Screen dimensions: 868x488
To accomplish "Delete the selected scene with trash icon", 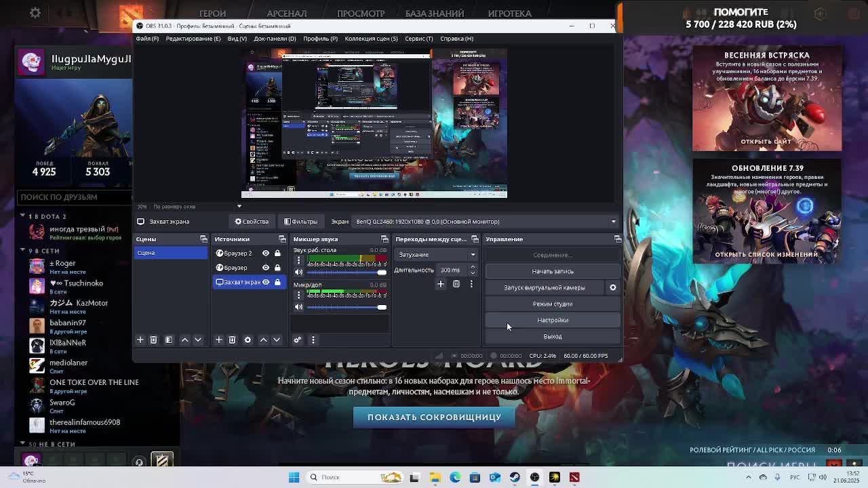I will click(153, 340).
